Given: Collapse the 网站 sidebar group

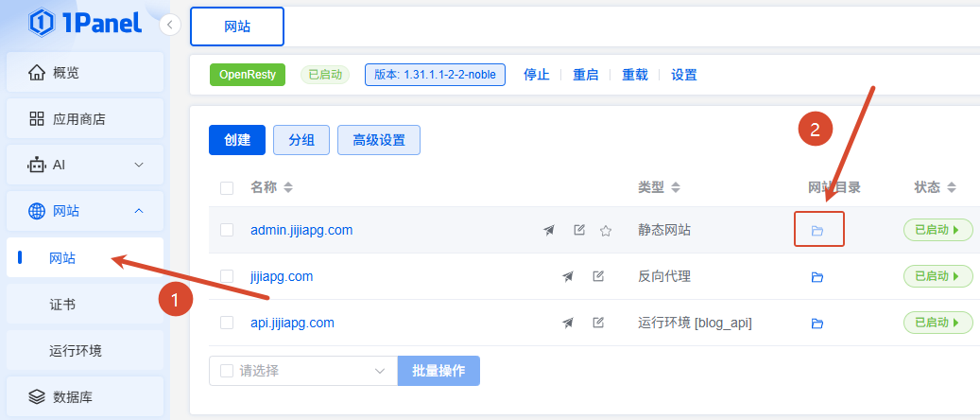Looking at the screenshot, I should pyautogui.click(x=85, y=211).
